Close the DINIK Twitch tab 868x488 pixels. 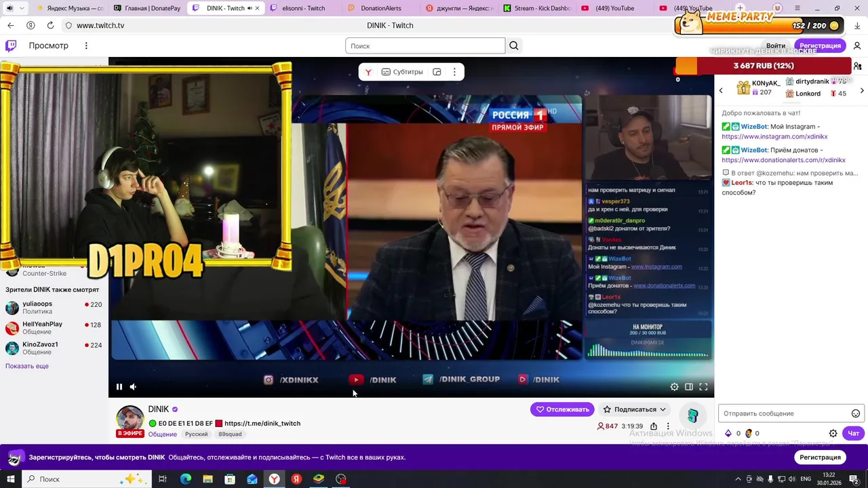(257, 8)
